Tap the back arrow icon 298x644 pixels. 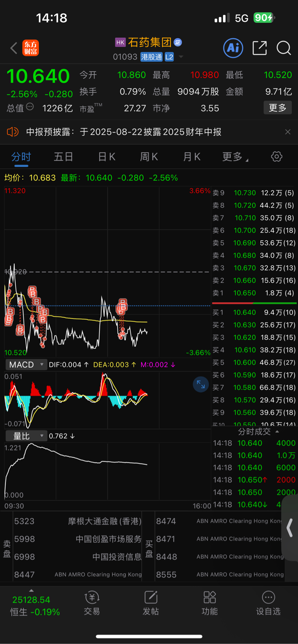coord(14,48)
